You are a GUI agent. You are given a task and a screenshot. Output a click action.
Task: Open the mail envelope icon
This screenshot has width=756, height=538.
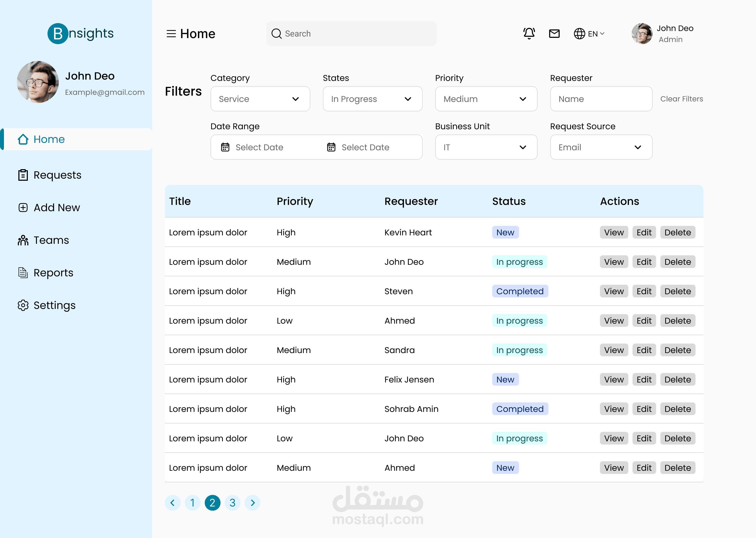coord(554,33)
